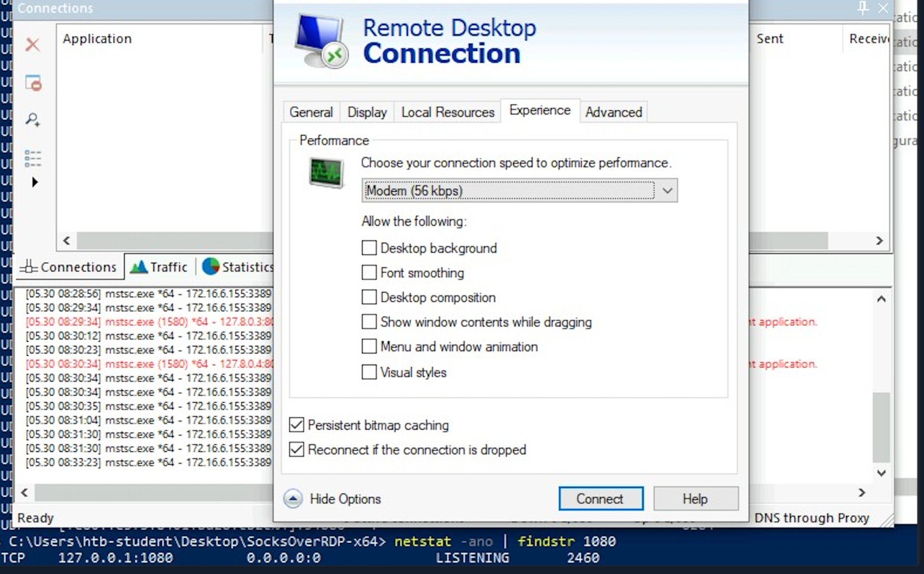Image resolution: width=924 pixels, height=574 pixels.
Task: Click the left arrow of log horizontal scrollbar
Action: 24,492
